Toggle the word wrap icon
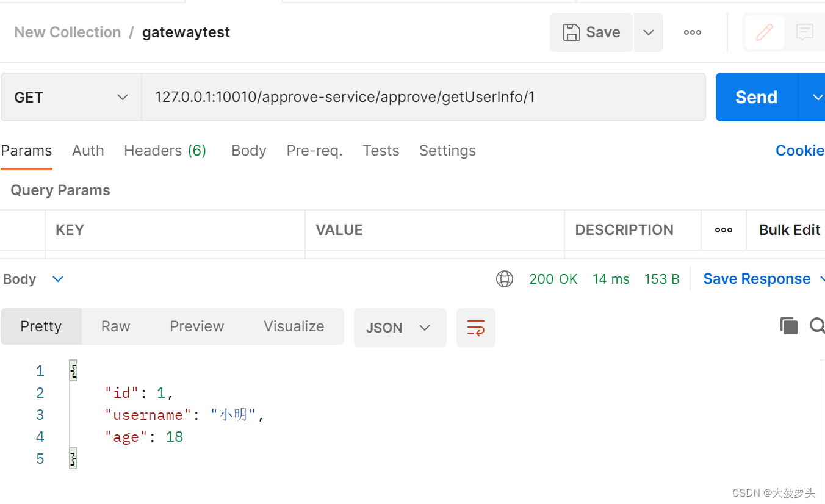 click(476, 328)
